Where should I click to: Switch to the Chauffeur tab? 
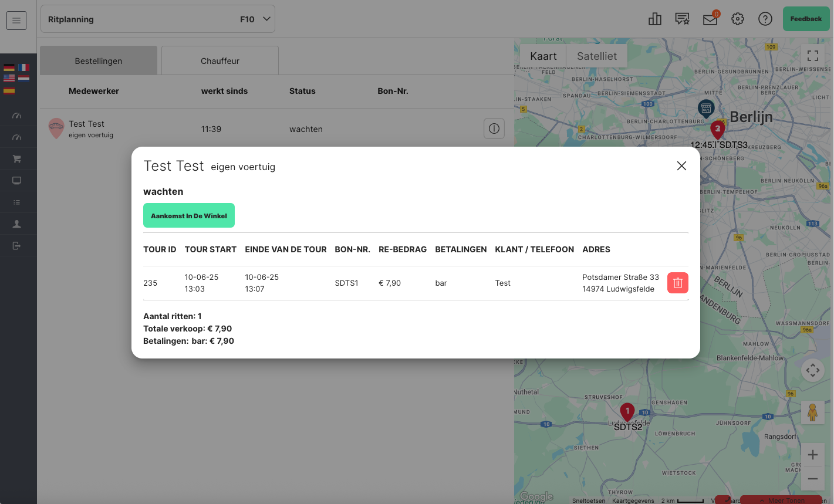(220, 61)
